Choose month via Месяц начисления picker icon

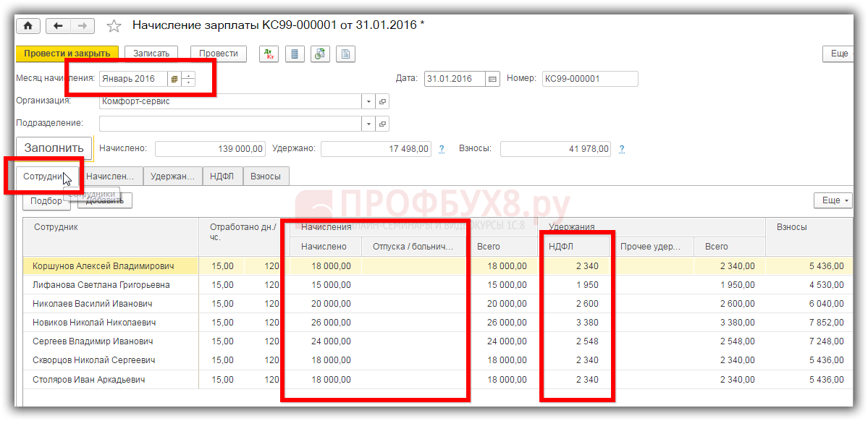(x=174, y=80)
